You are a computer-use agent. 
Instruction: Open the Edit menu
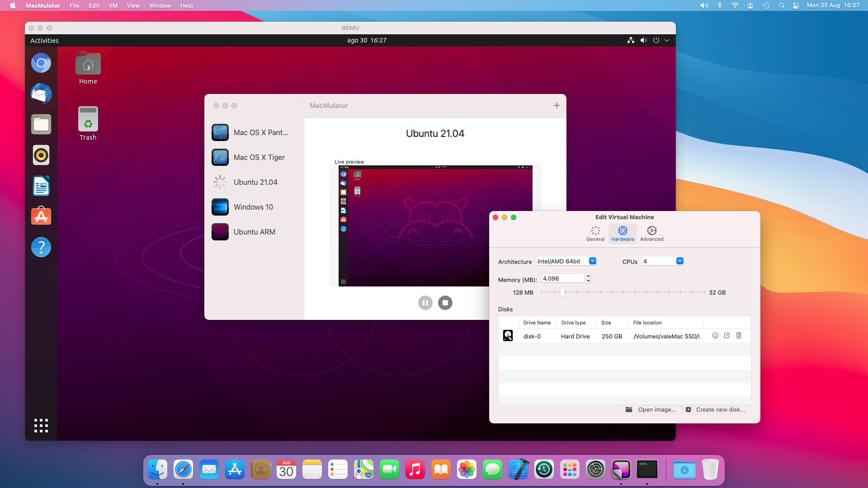[94, 5]
